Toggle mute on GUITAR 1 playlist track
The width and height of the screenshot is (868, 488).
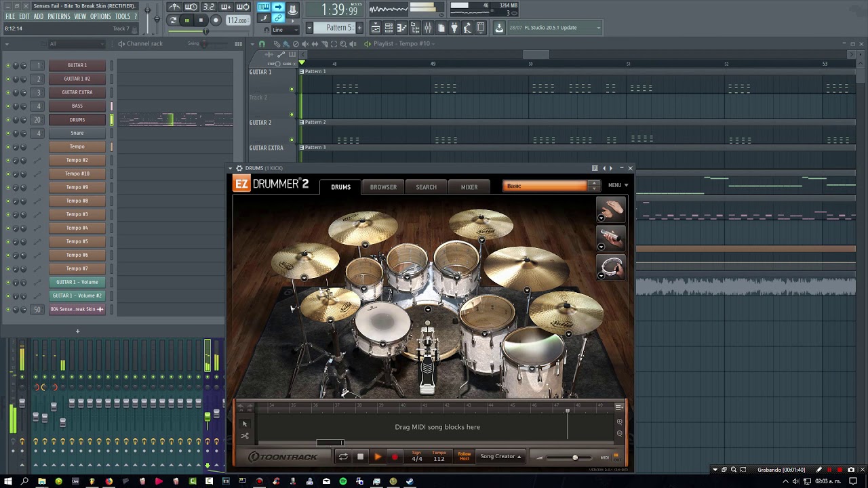(292, 89)
